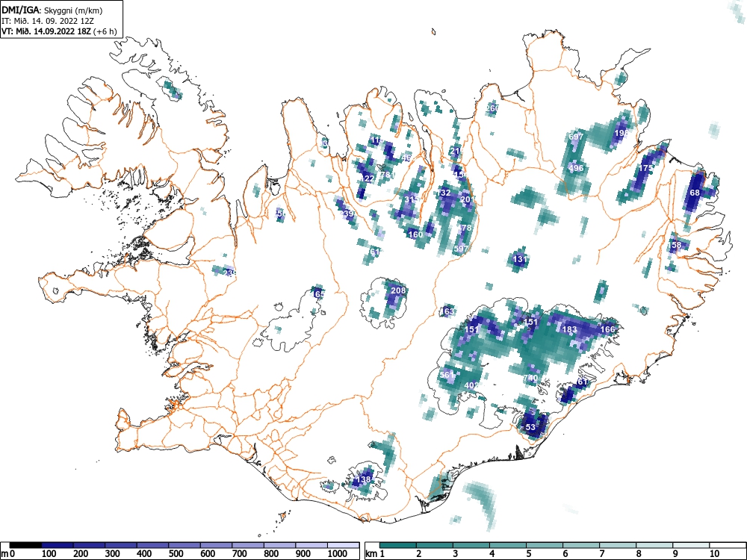This screenshot has width=747, height=560.
Task: Select the '10' label on the kilometre legend
Action: (714, 554)
